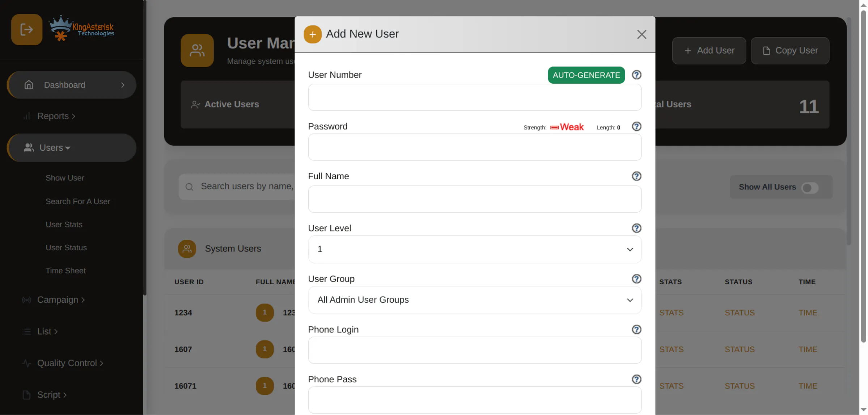The width and height of the screenshot is (868, 415).
Task: Open help for Full Name field
Action: click(x=636, y=176)
